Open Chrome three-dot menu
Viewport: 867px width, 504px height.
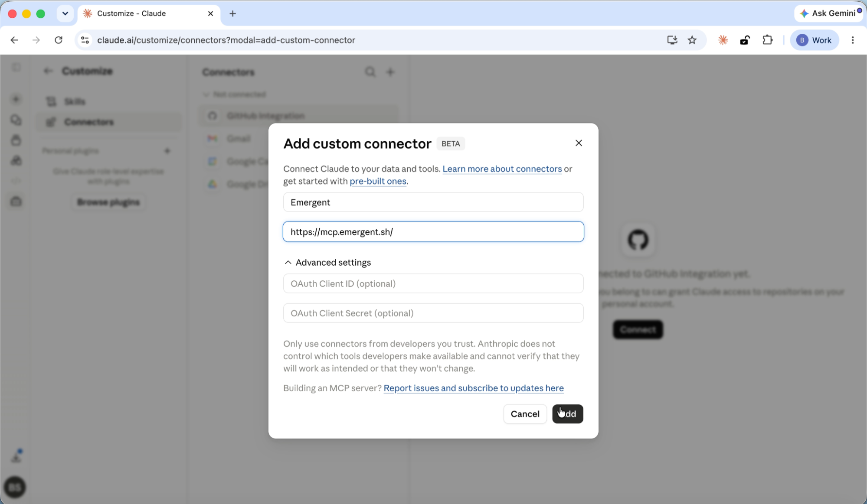[853, 40]
